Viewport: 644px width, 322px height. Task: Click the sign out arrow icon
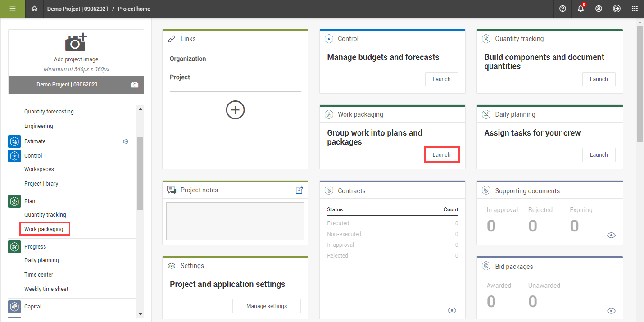point(617,9)
